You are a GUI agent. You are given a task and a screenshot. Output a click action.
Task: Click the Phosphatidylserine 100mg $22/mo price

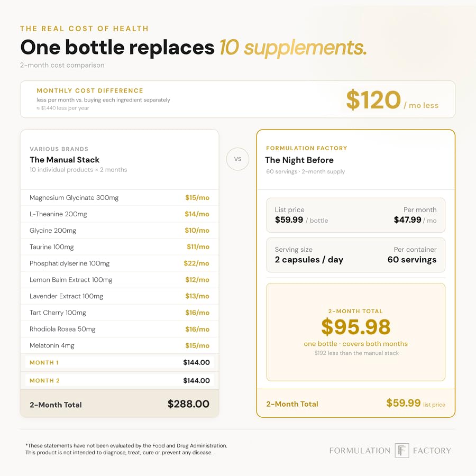click(x=196, y=263)
